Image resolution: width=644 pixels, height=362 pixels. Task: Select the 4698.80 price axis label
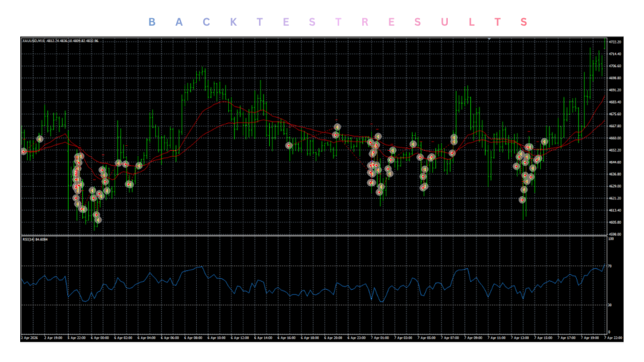[615, 78]
